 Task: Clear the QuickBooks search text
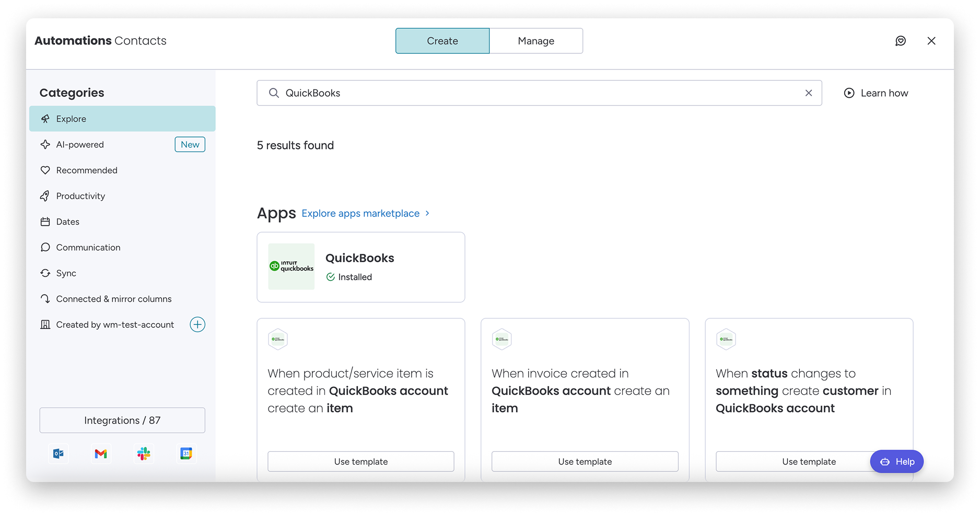click(x=809, y=93)
